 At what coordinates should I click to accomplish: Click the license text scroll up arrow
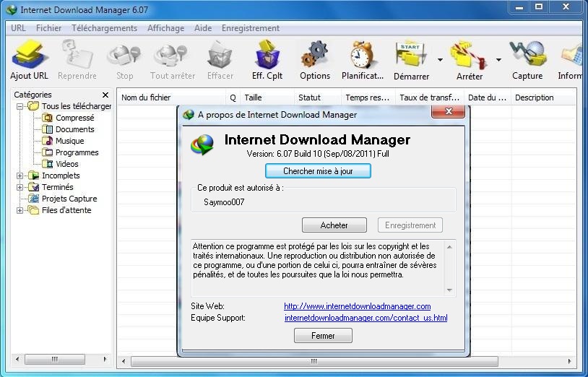point(449,247)
